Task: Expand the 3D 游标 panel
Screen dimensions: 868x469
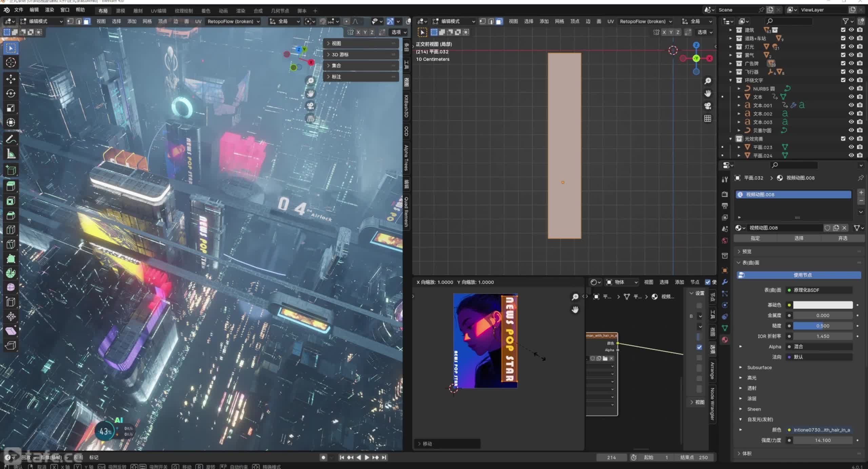Action: (361, 55)
